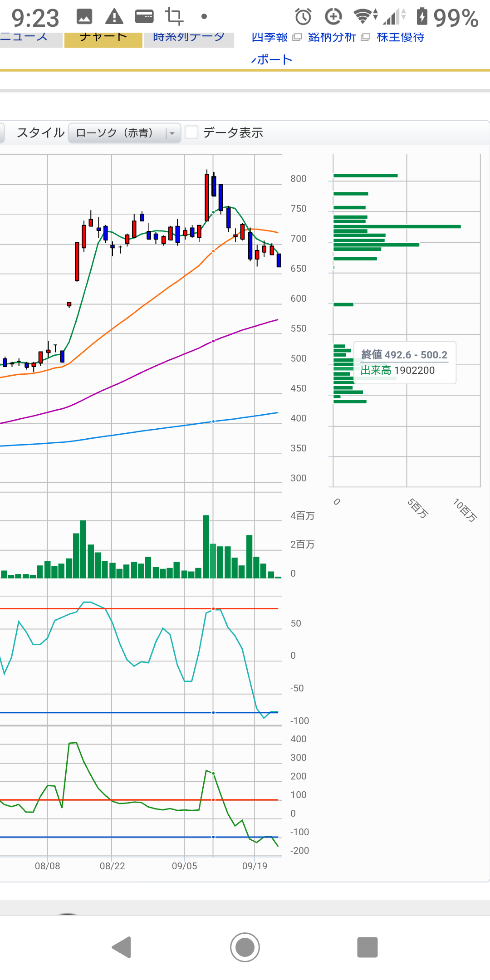
Task: Select the longest price-volume bar near 720
Action: (x=397, y=226)
